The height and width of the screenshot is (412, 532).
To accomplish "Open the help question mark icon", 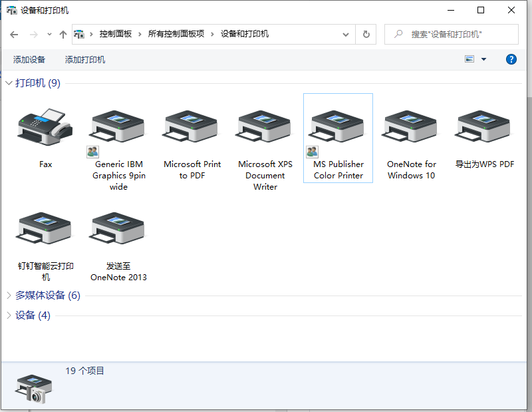I will [x=511, y=59].
